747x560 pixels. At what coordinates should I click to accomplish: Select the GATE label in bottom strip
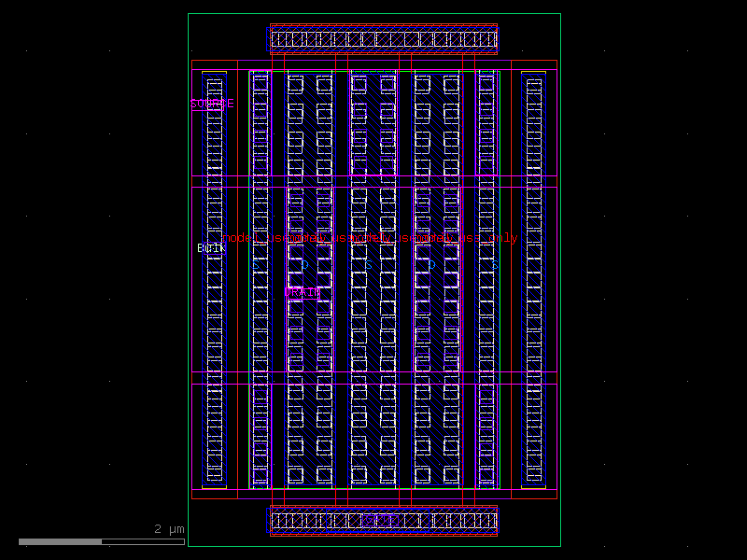(x=379, y=520)
